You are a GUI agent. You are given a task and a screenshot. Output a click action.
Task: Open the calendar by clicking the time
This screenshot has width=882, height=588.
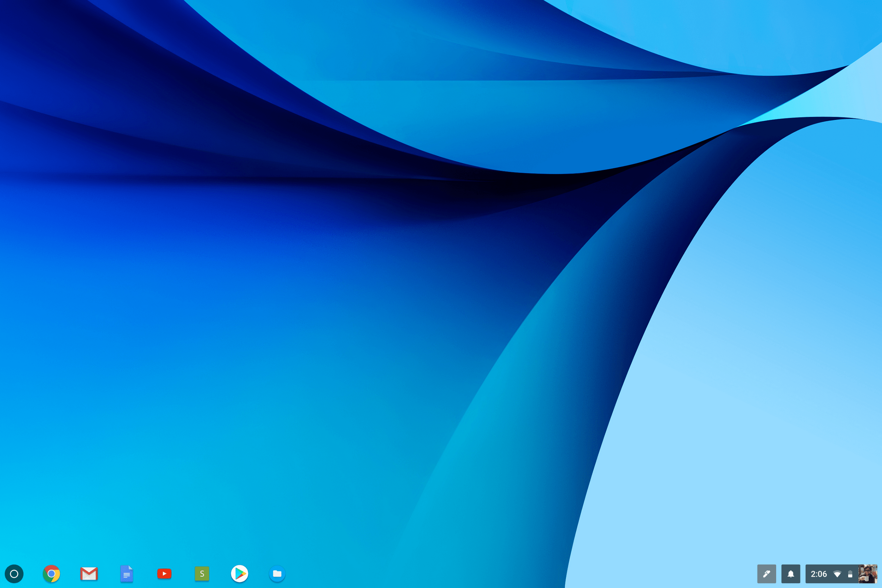click(x=820, y=574)
